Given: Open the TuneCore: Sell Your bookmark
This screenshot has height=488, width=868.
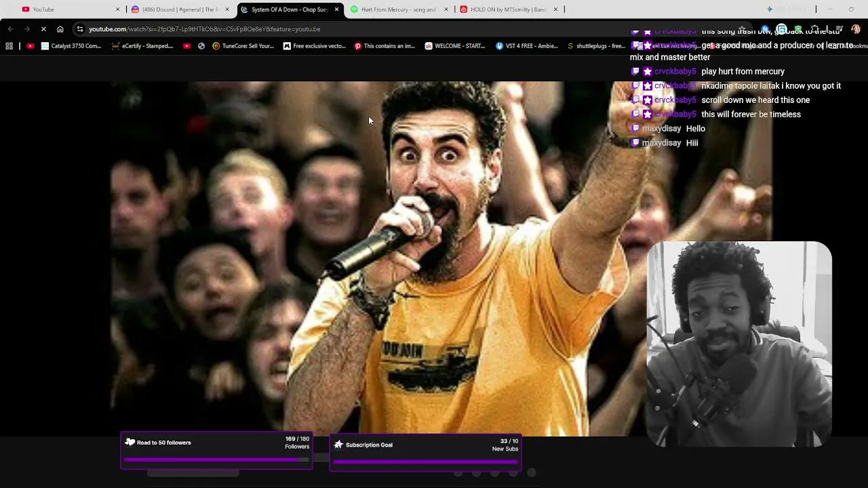Looking at the screenshot, I should click(x=243, y=46).
